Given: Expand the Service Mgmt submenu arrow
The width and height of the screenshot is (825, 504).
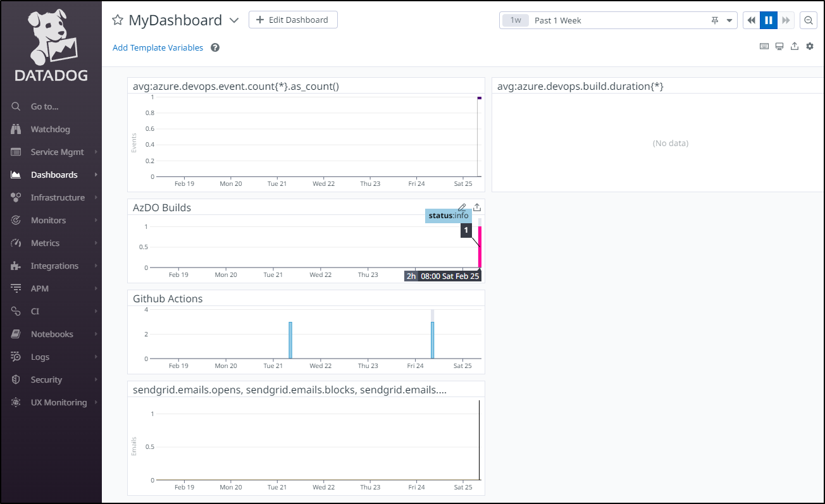Looking at the screenshot, I should [x=96, y=152].
